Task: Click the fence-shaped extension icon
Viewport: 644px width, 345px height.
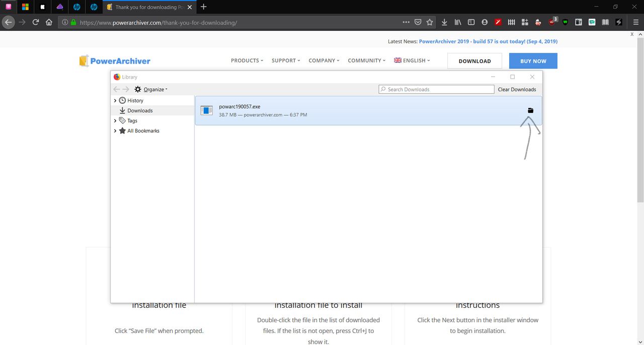Action: [x=512, y=22]
